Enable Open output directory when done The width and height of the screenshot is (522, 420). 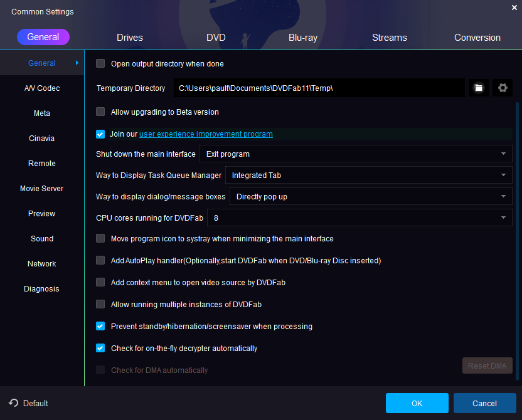click(100, 63)
